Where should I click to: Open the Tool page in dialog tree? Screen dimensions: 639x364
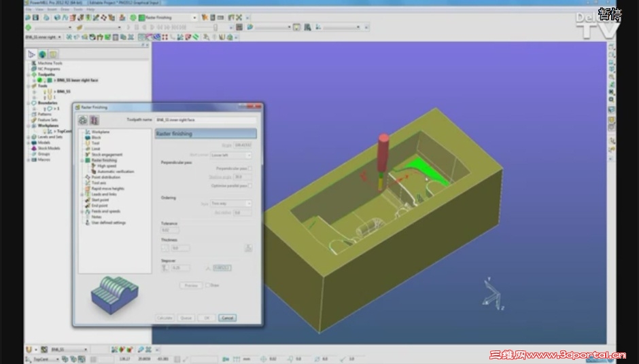click(x=95, y=143)
